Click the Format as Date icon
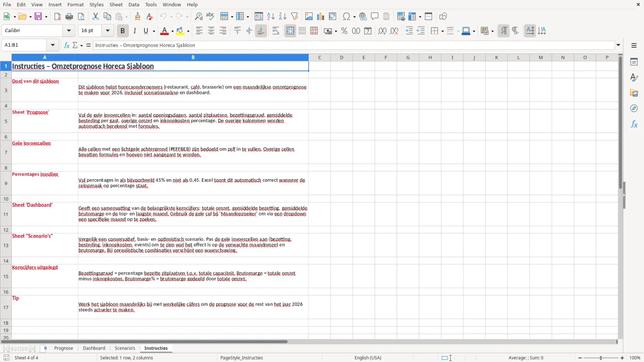644x362 pixels. tap(368, 31)
